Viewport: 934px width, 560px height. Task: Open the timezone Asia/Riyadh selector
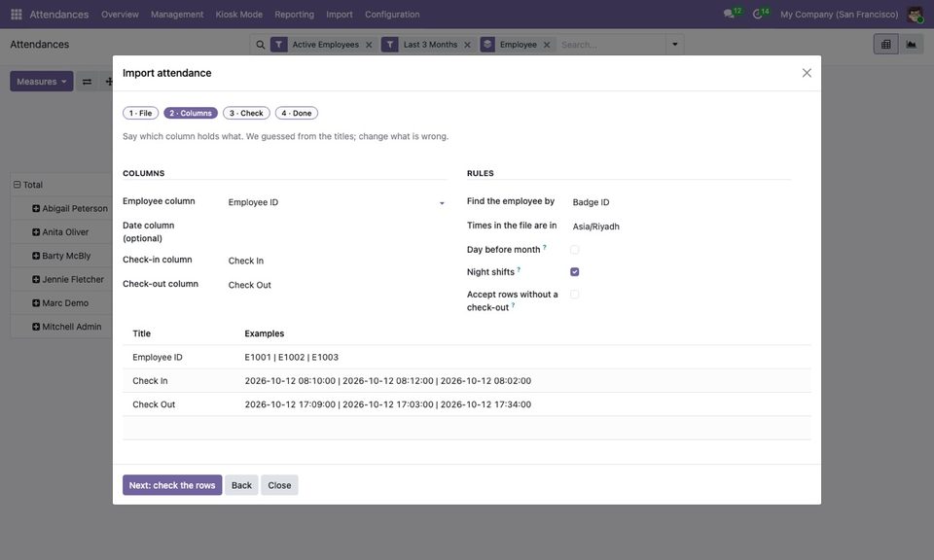(681, 227)
